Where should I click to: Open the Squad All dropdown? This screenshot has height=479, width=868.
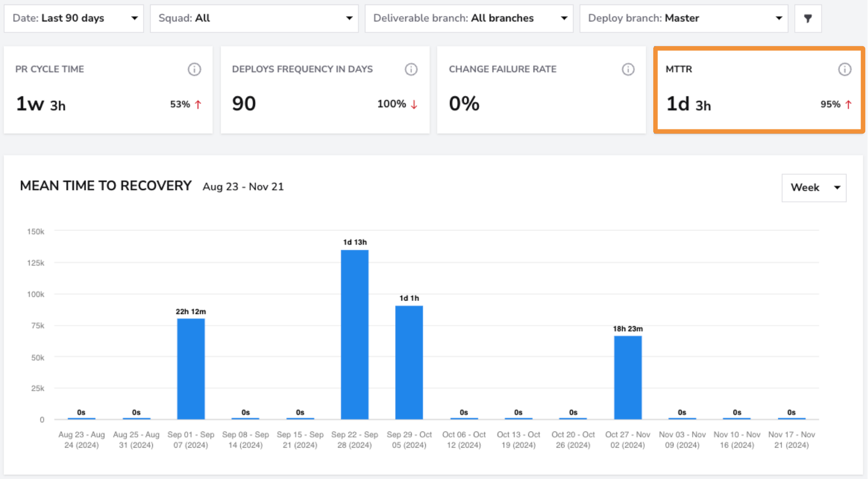(x=254, y=18)
